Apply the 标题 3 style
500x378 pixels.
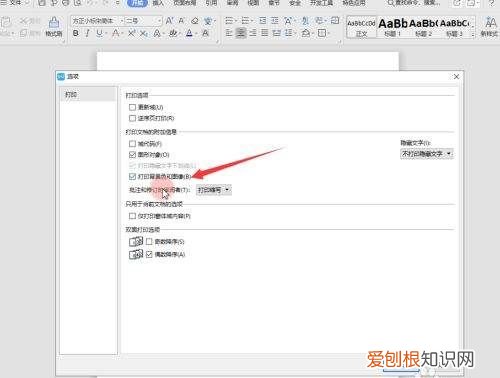click(454, 27)
